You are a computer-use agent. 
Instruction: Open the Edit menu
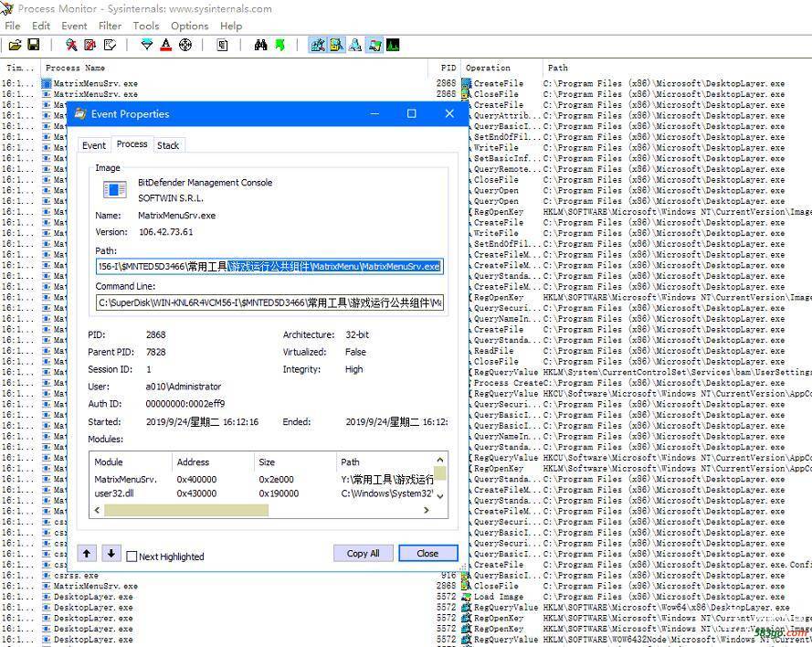click(x=41, y=26)
